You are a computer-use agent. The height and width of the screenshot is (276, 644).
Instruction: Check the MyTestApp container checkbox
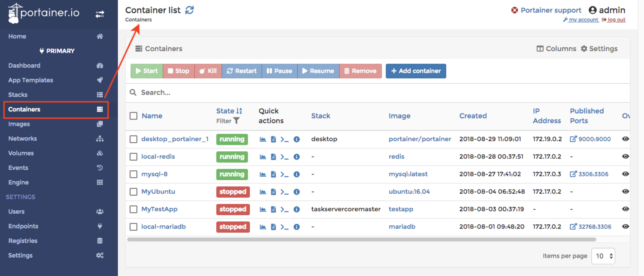(x=133, y=209)
